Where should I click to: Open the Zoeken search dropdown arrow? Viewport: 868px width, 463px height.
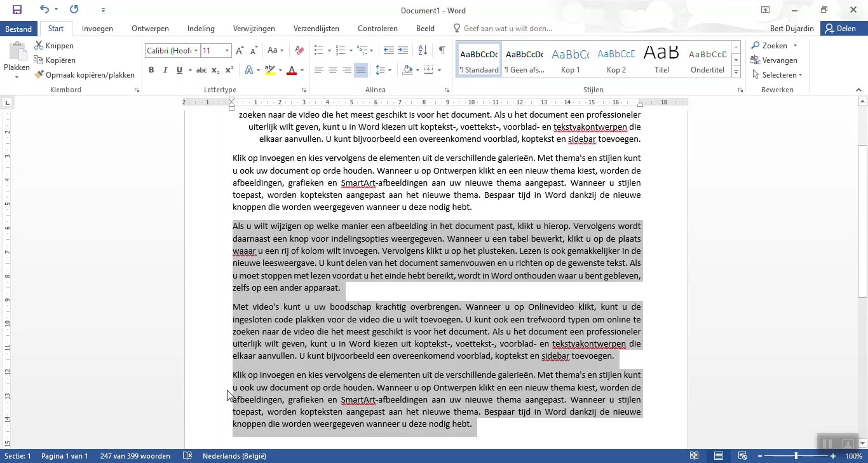point(795,46)
